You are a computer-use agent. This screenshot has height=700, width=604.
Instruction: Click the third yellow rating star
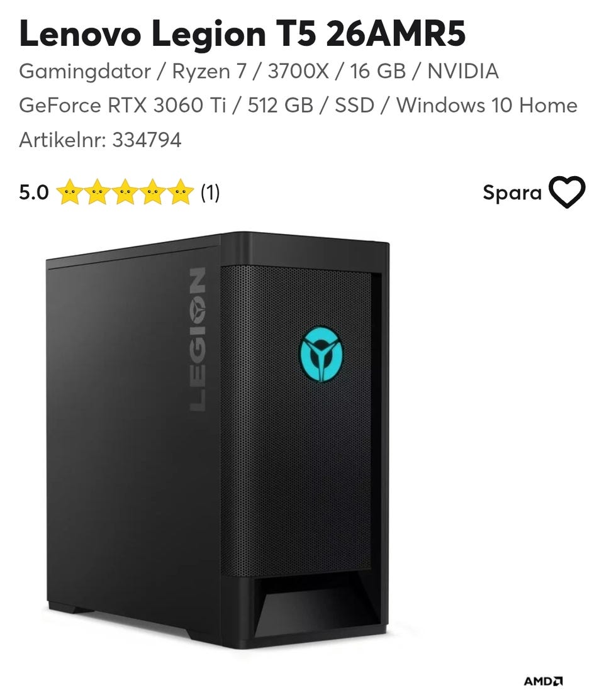(x=125, y=192)
